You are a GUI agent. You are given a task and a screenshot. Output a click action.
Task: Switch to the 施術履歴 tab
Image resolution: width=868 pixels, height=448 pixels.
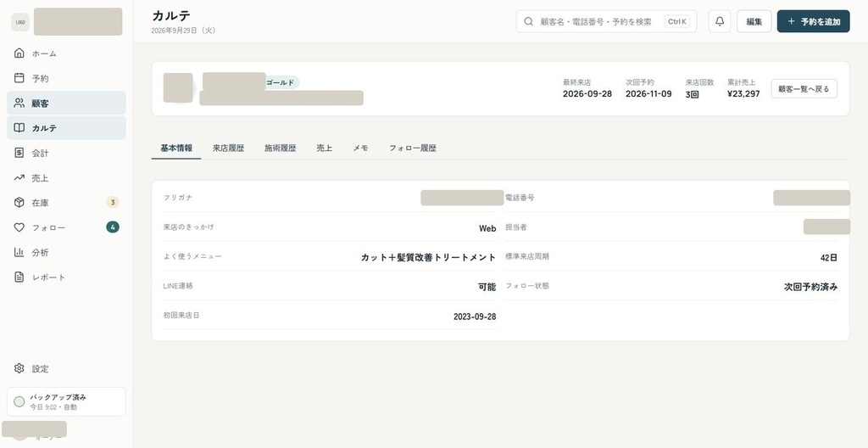pyautogui.click(x=280, y=148)
